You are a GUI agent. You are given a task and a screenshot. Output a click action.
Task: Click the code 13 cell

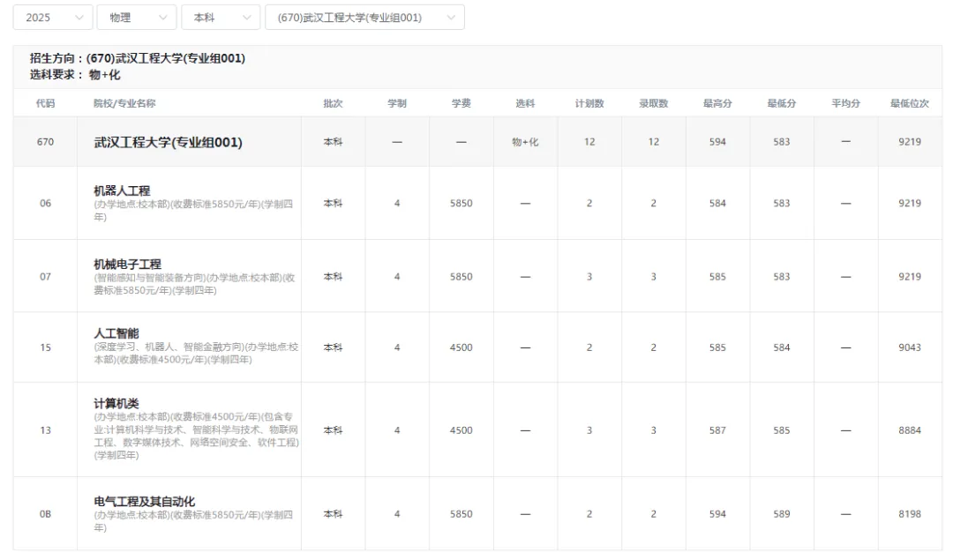click(x=46, y=430)
